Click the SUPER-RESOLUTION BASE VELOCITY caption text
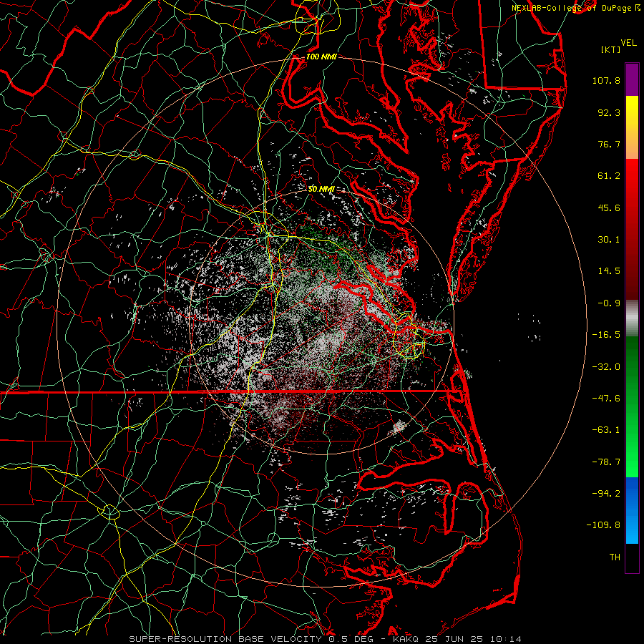The image size is (644, 644). 226,639
